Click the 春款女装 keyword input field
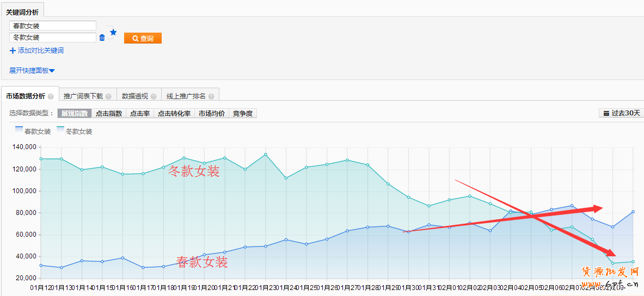644x296 pixels. [53, 26]
